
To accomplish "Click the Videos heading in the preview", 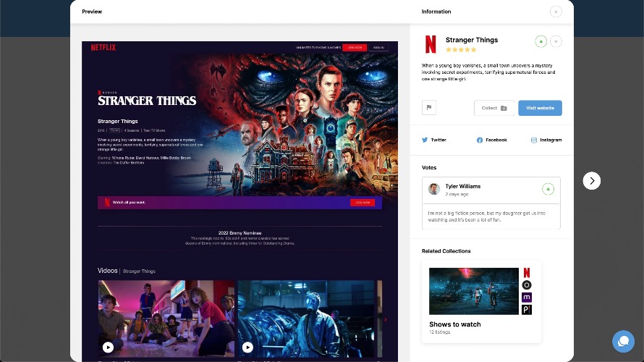I will click(108, 270).
